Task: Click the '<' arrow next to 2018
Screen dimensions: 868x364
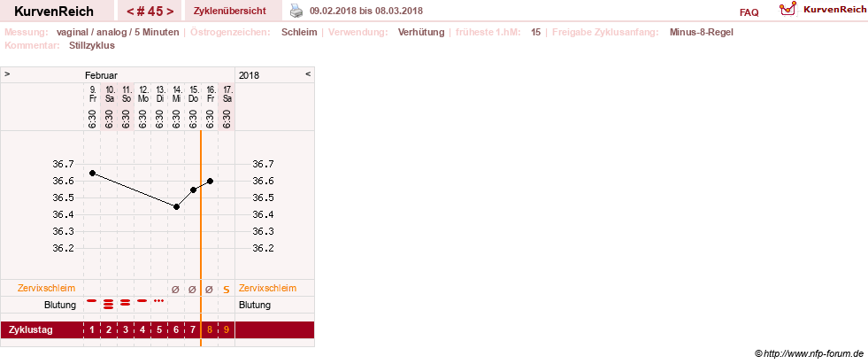Action: (308, 74)
